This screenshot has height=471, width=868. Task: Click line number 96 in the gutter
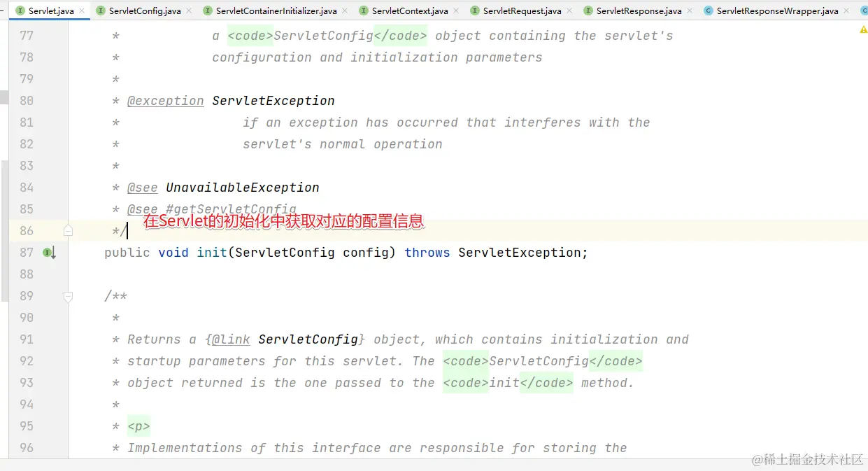(27, 448)
